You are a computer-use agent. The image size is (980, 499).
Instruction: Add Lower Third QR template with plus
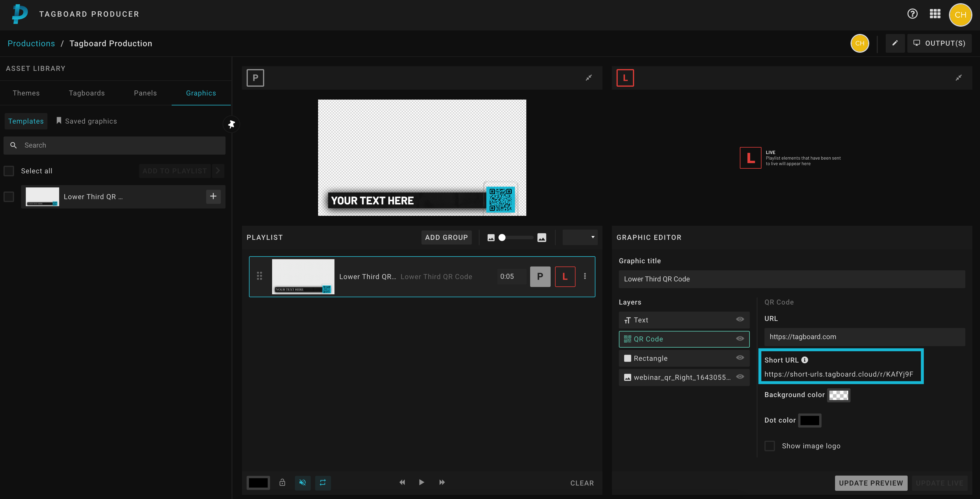click(214, 196)
